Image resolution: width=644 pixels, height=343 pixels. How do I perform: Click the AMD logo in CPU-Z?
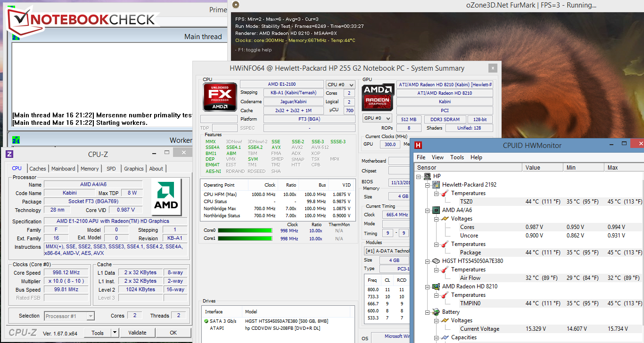click(166, 196)
